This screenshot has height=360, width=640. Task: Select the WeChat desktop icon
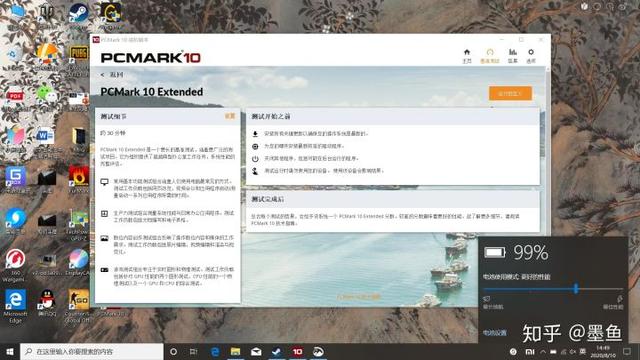tap(46, 98)
